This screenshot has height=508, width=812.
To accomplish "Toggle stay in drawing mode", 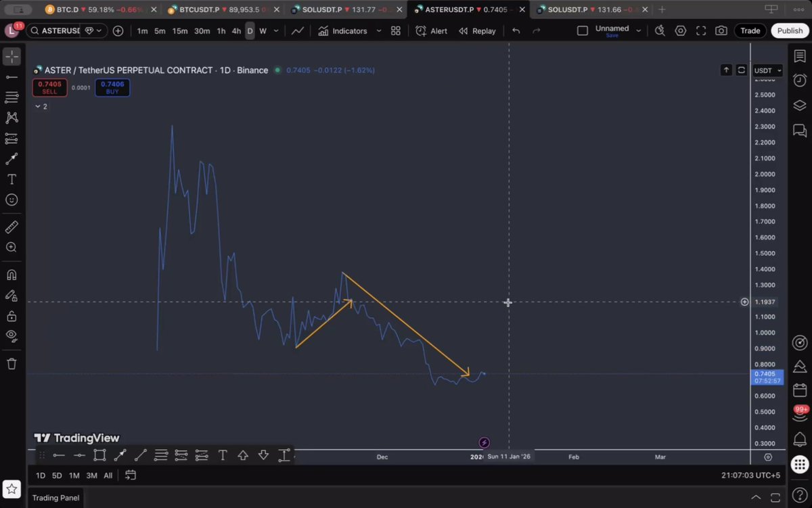I will (x=12, y=296).
